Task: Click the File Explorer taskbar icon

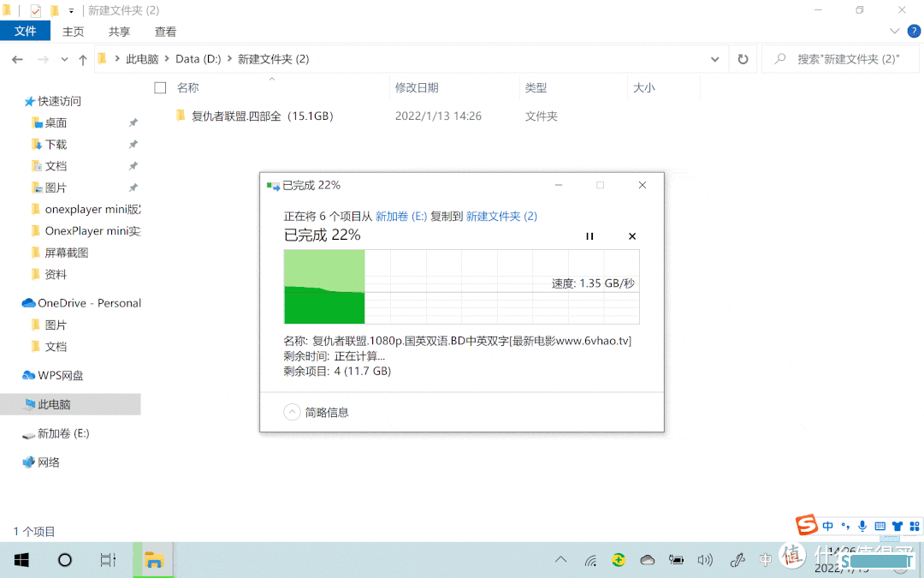Action: [154, 560]
